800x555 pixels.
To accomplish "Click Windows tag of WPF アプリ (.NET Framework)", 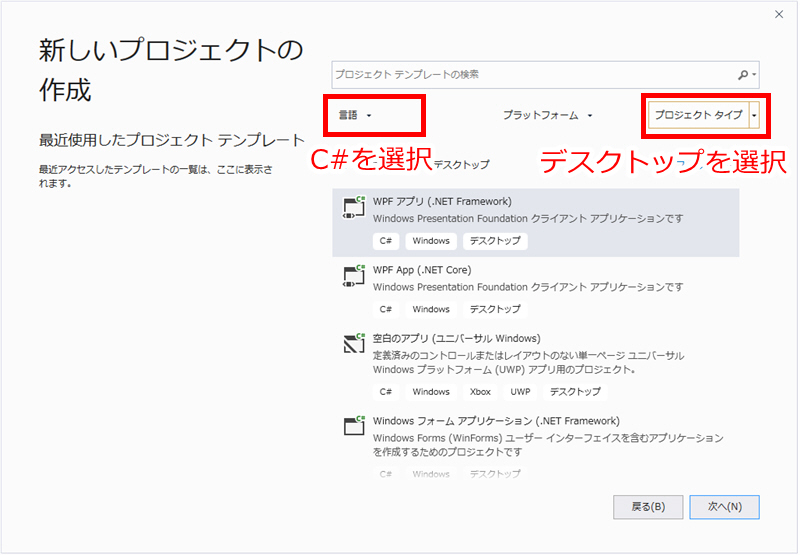I will [x=431, y=241].
